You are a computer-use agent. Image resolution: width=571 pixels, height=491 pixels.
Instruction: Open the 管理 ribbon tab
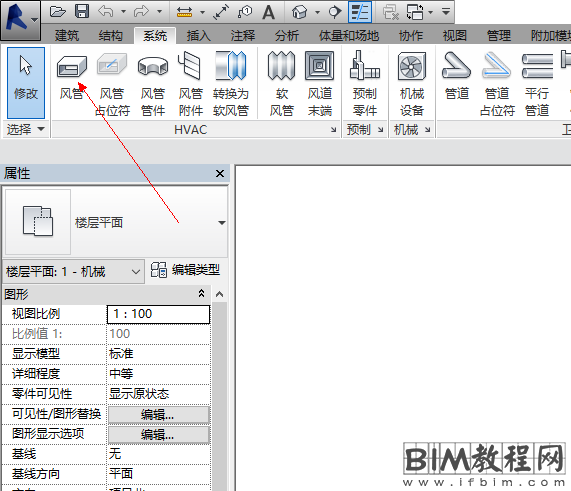(499, 36)
